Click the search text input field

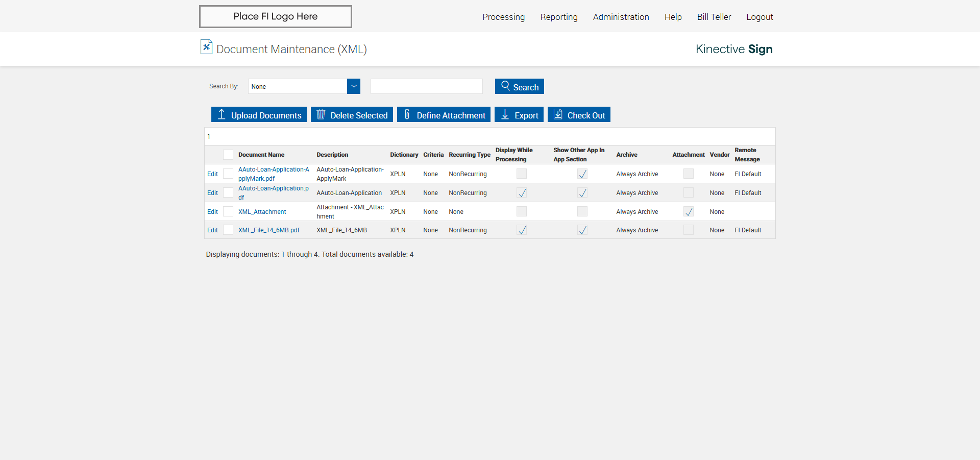427,86
